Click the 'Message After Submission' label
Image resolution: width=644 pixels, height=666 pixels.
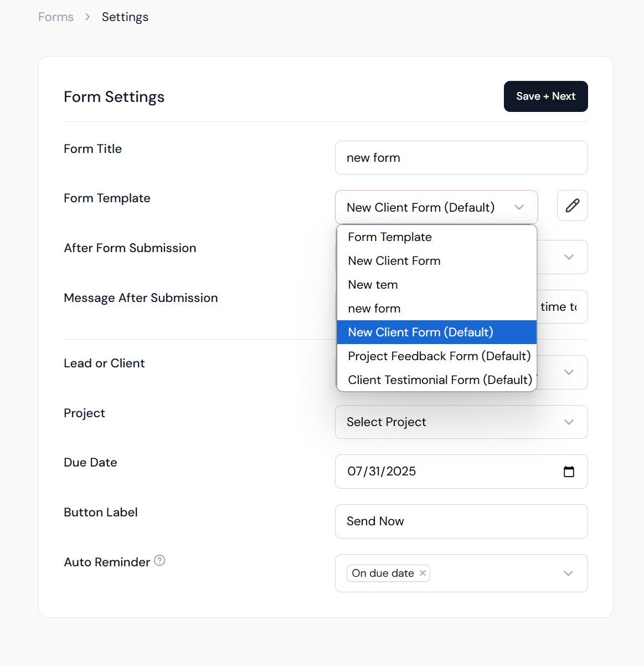tap(141, 298)
